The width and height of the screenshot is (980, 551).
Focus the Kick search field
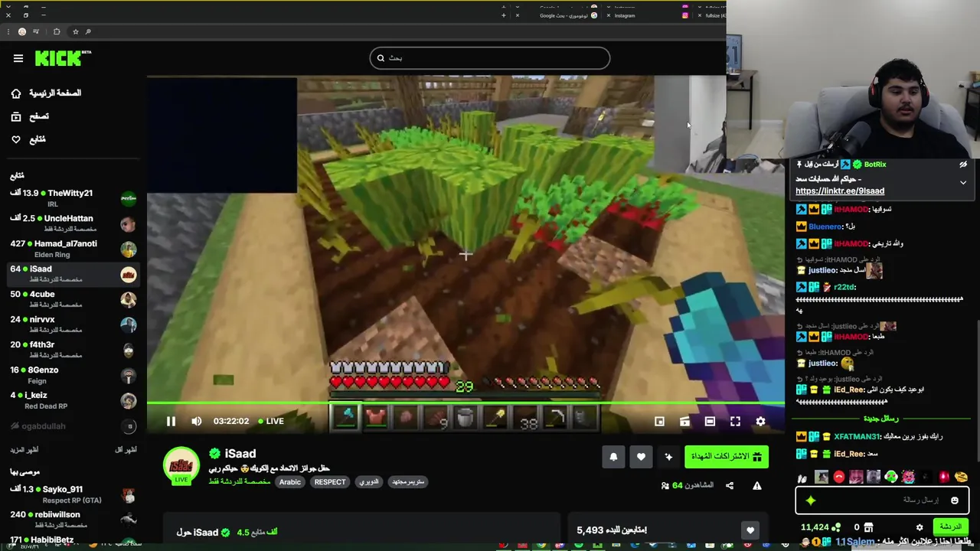pyautogui.click(x=490, y=58)
